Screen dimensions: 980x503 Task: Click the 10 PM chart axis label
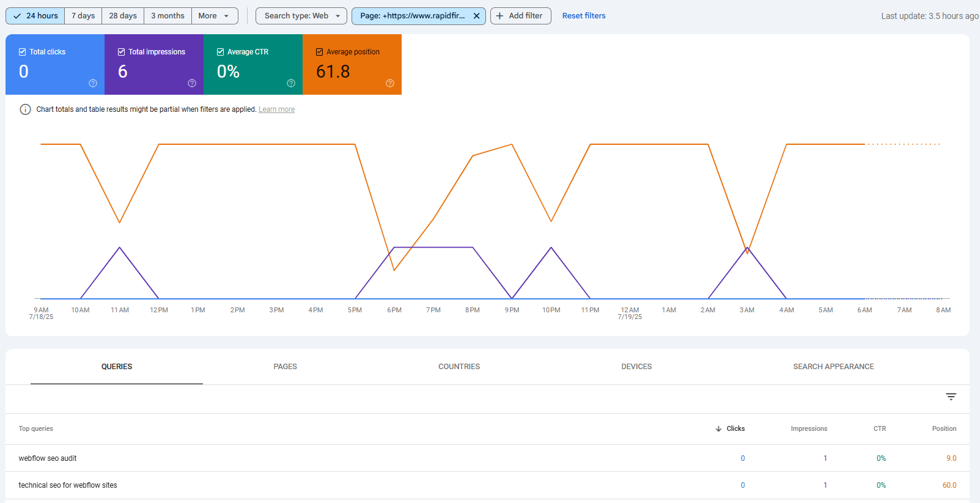click(551, 310)
